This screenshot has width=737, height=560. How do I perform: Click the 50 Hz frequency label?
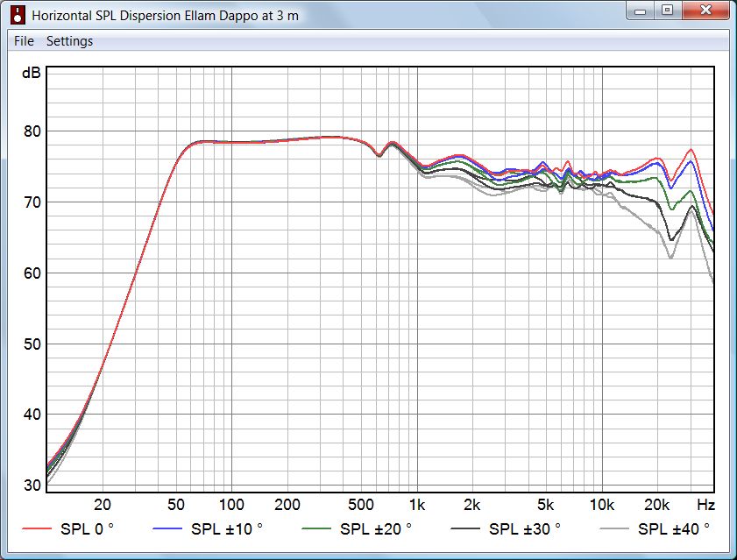coord(176,505)
